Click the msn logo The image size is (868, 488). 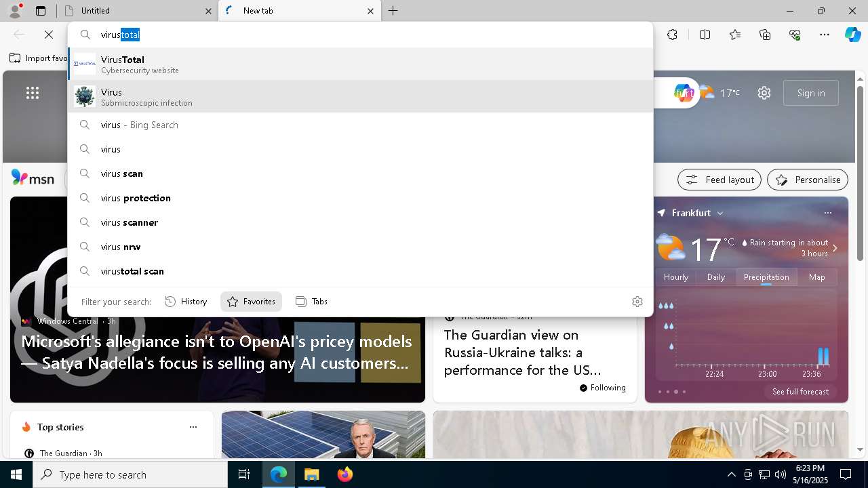pos(33,178)
